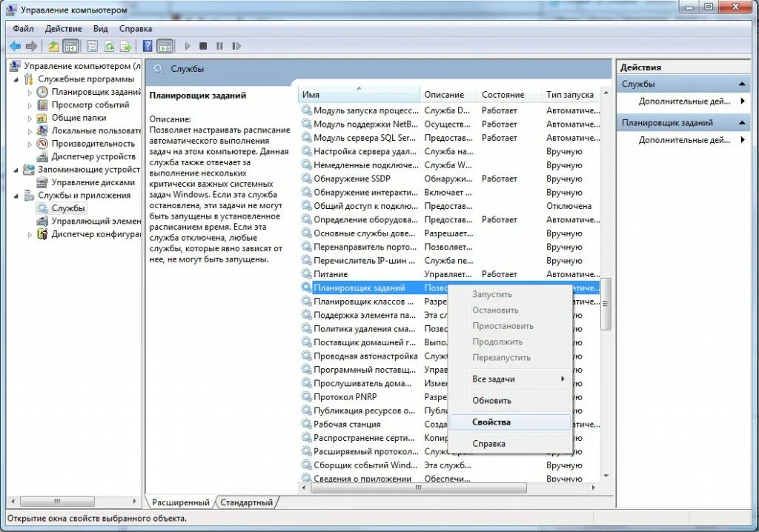
Task: Select Управление дисками in the tree
Action: coord(93,182)
